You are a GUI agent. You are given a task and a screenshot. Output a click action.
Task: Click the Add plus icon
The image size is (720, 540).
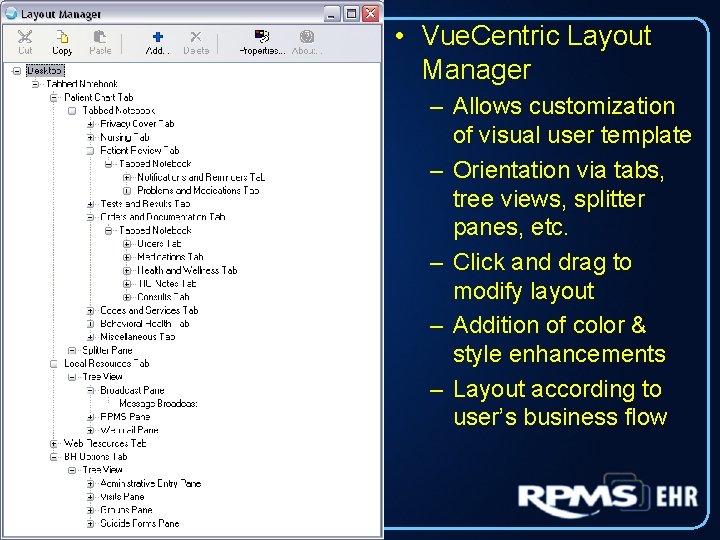click(158, 37)
